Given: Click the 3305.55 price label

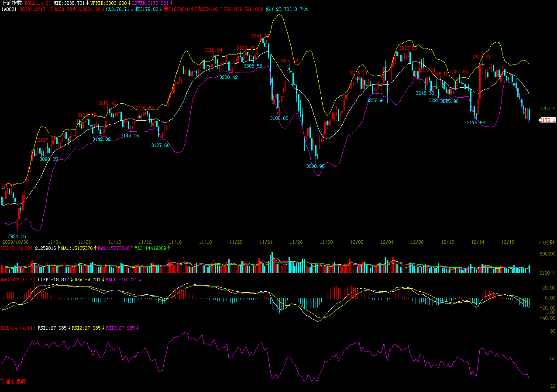Looking at the screenshot, I should tap(253, 66).
